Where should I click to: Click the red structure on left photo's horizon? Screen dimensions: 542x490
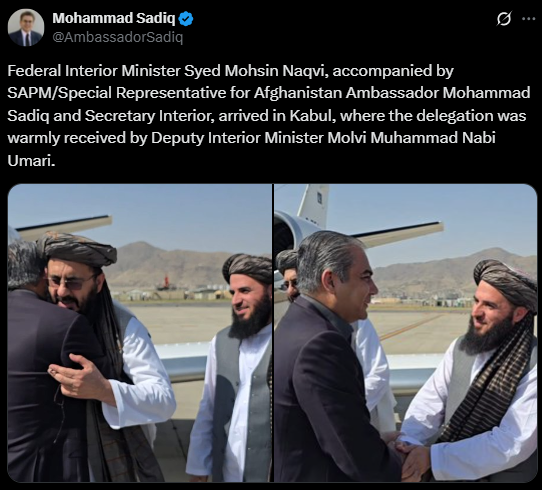tap(166, 282)
